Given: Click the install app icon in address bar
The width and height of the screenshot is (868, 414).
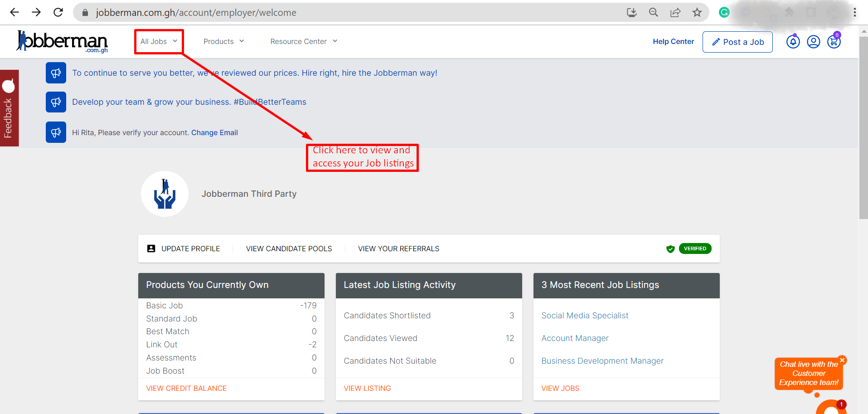Looking at the screenshot, I should [632, 12].
